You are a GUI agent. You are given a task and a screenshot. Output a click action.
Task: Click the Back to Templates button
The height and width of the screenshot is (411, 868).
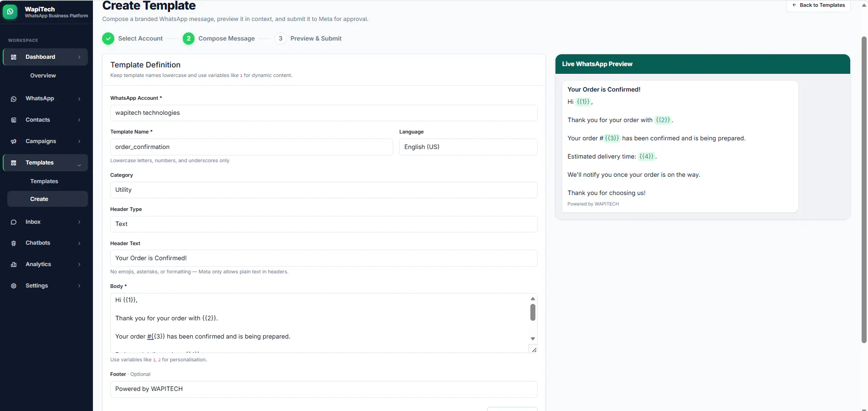click(818, 5)
